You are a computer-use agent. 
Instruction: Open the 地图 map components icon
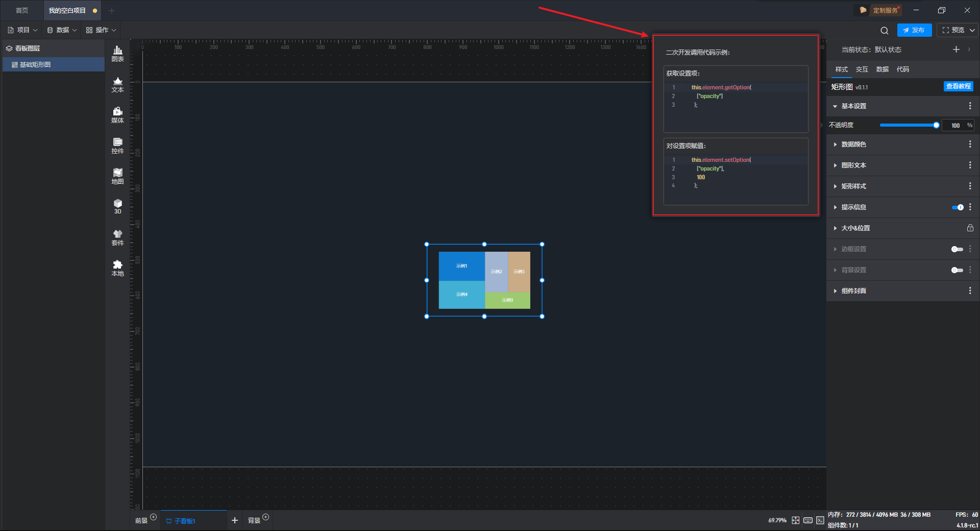click(x=117, y=176)
